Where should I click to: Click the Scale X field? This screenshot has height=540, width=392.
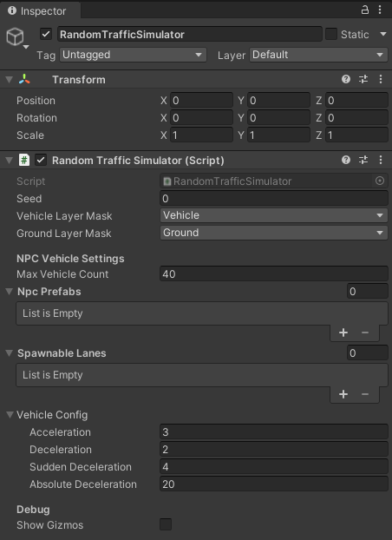coord(201,135)
